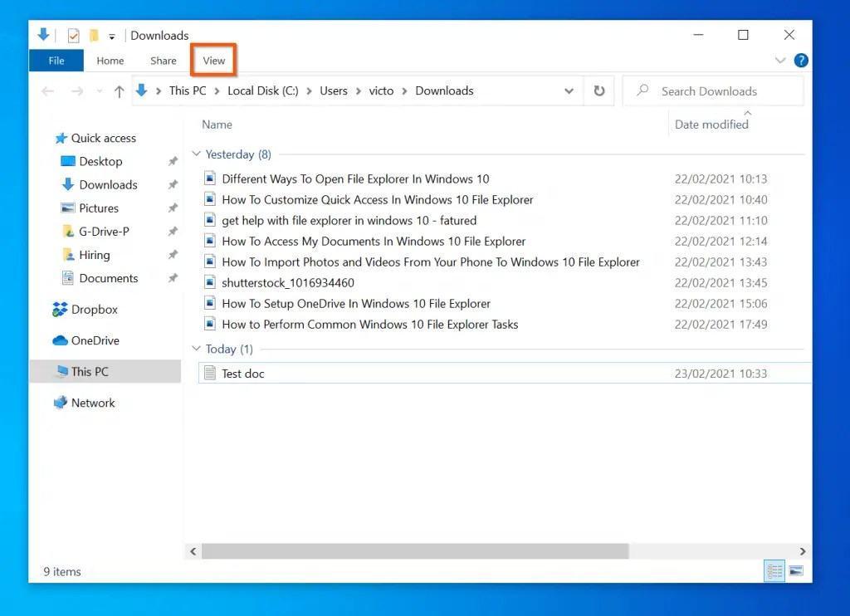Collapse the Today file group
This screenshot has height=616, width=850.
[196, 349]
